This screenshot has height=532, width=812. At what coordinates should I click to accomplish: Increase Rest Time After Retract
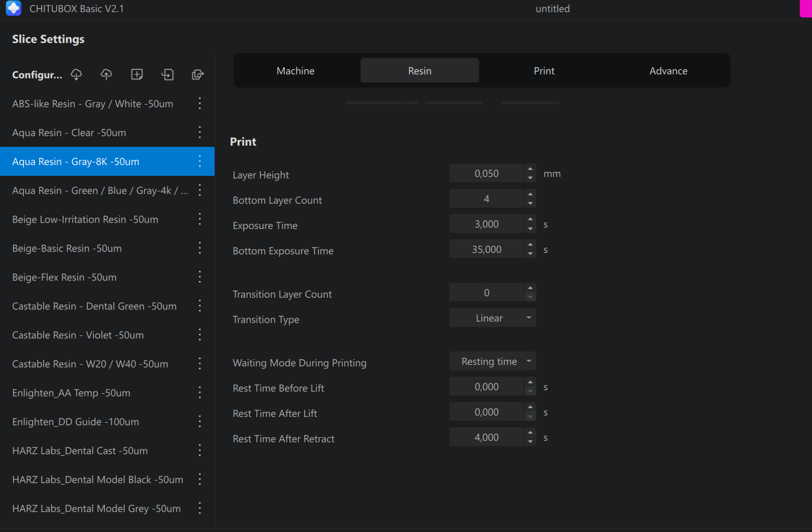pos(530,433)
